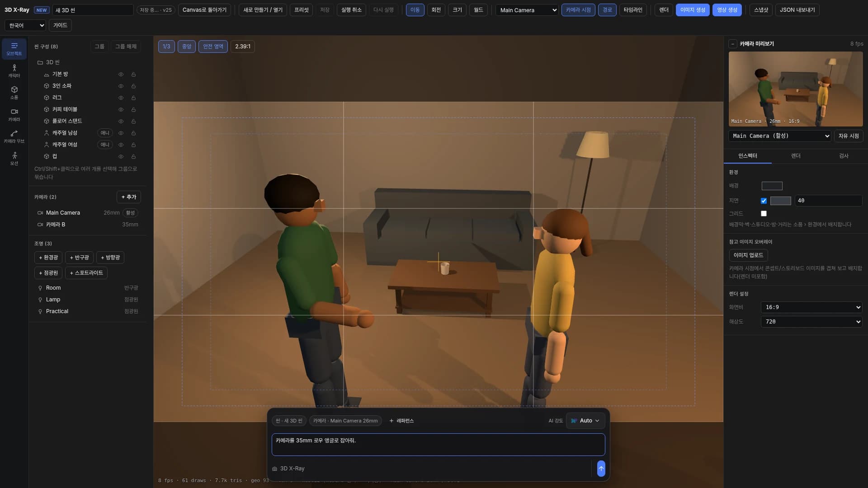Hide the 캐주얼 여성 character
Screen dimensions: 868x488
121,145
